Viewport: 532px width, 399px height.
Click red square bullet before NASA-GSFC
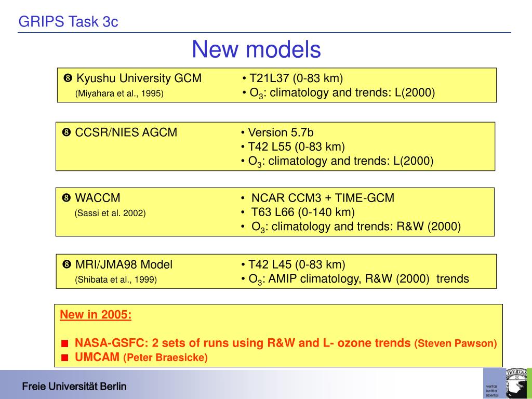[64, 344]
